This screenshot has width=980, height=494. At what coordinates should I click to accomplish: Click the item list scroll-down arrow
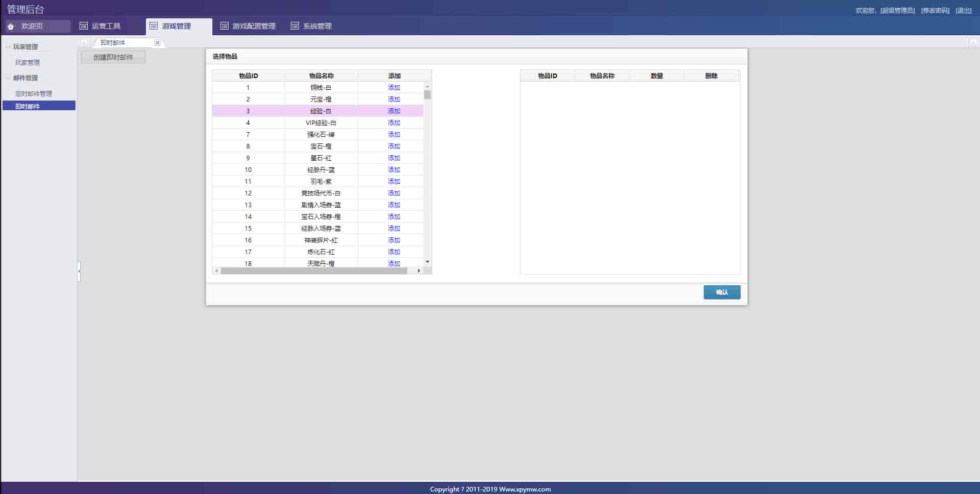pos(427,262)
